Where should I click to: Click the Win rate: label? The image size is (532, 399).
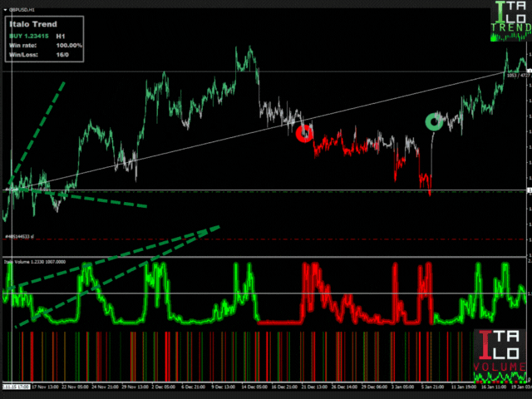pyautogui.click(x=22, y=46)
